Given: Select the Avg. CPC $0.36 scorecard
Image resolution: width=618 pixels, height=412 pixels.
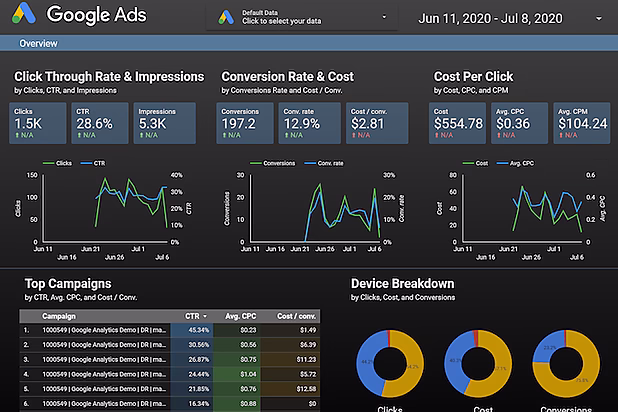Looking at the screenshot, I should click(x=519, y=123).
